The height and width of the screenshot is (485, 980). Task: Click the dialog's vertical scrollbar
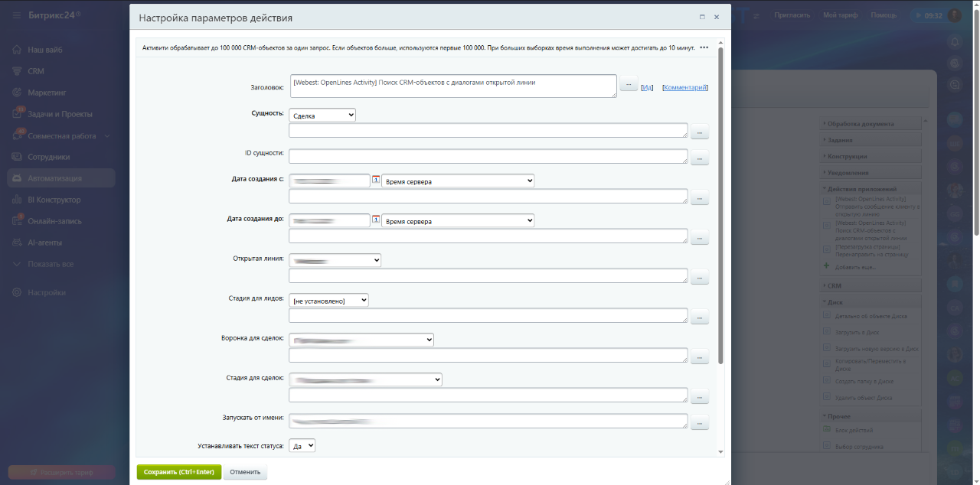pos(720,229)
